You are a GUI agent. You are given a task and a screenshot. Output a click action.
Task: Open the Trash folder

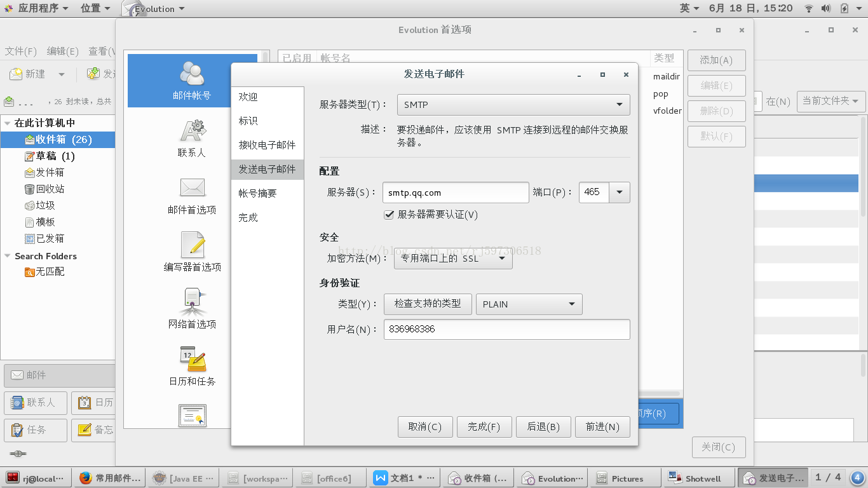coord(44,189)
